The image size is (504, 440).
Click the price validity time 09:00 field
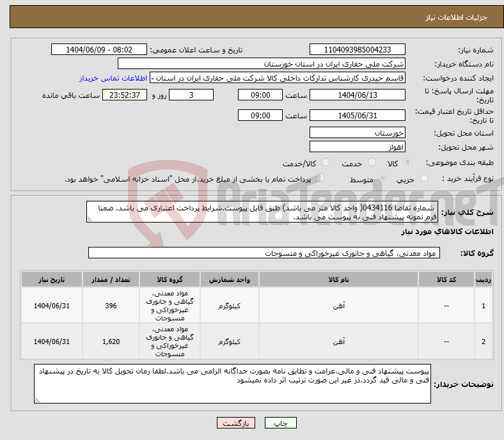pos(260,115)
